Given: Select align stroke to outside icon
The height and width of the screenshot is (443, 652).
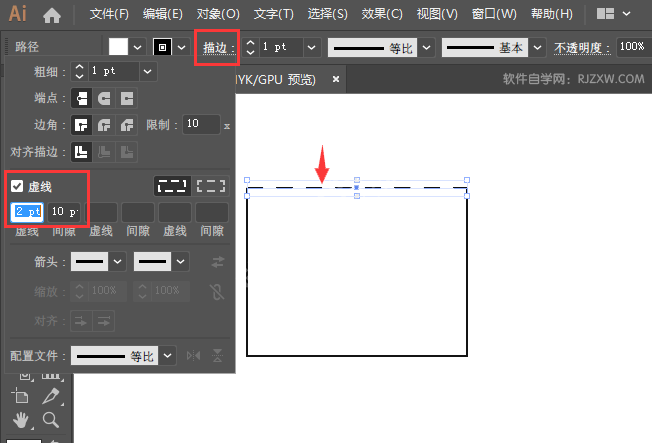Looking at the screenshot, I should click(x=127, y=152).
